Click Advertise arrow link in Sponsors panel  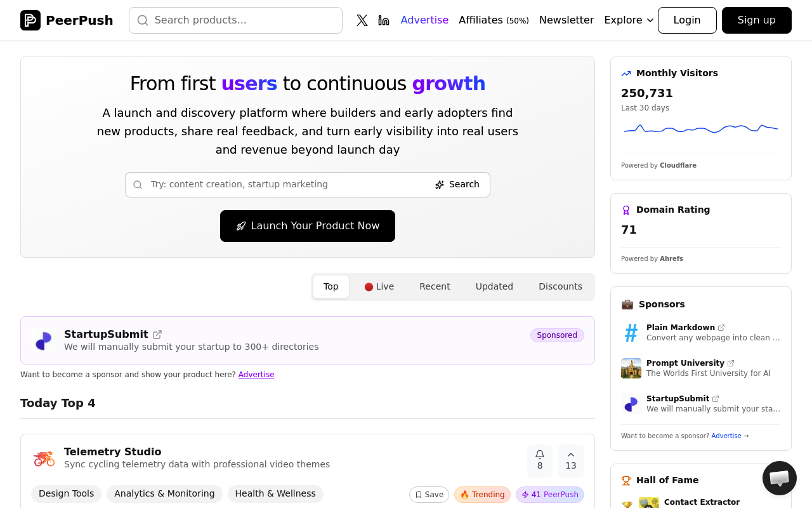pyautogui.click(x=730, y=436)
